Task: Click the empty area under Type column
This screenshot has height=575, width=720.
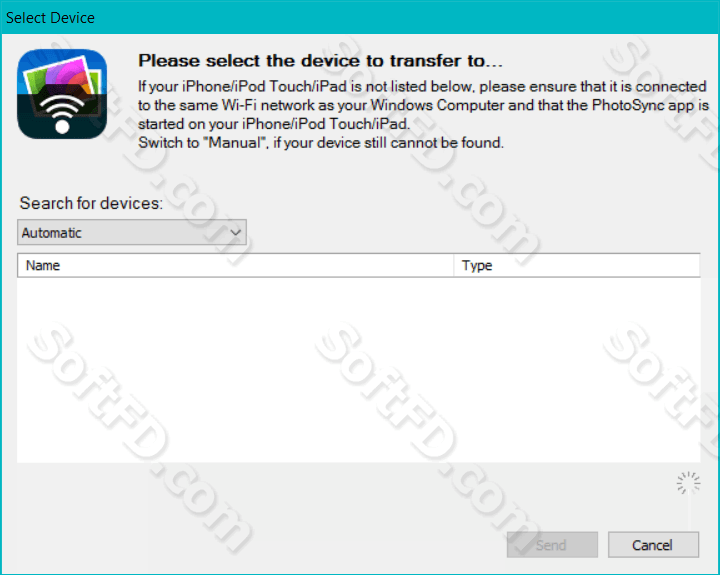Action: [577, 370]
